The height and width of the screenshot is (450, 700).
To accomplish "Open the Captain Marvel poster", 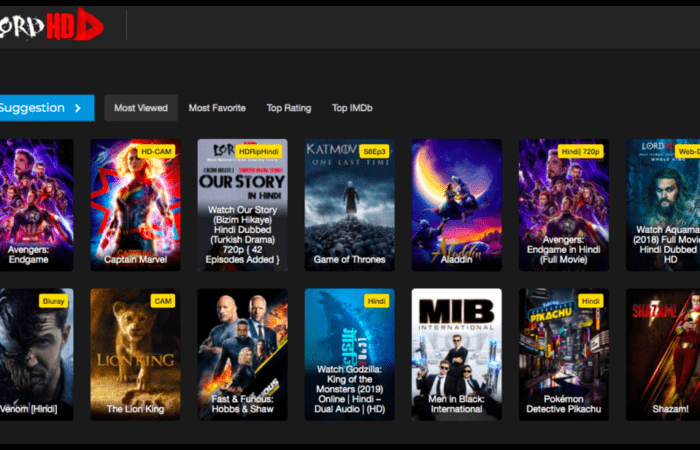I will point(136,205).
